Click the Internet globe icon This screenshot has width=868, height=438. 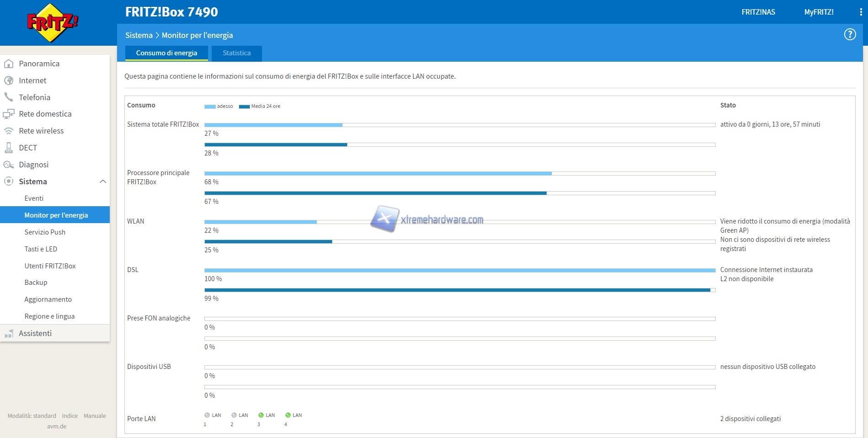tap(9, 80)
